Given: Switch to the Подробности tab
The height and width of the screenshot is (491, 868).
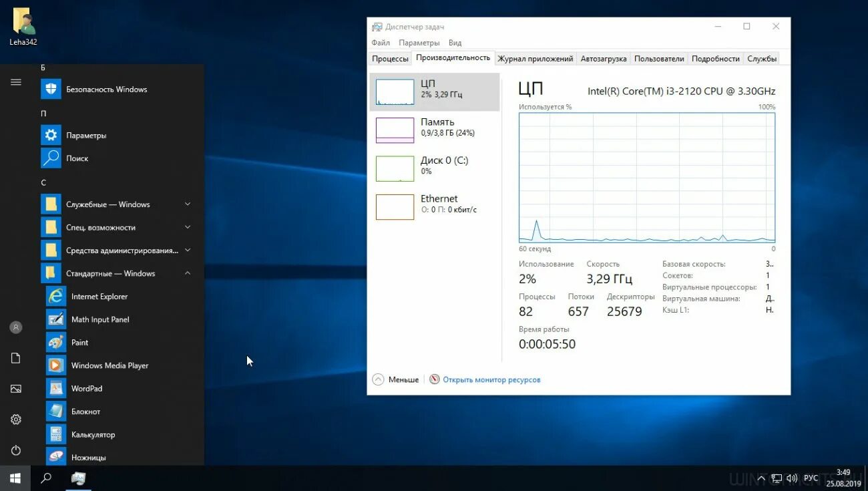Looking at the screenshot, I should point(716,59).
